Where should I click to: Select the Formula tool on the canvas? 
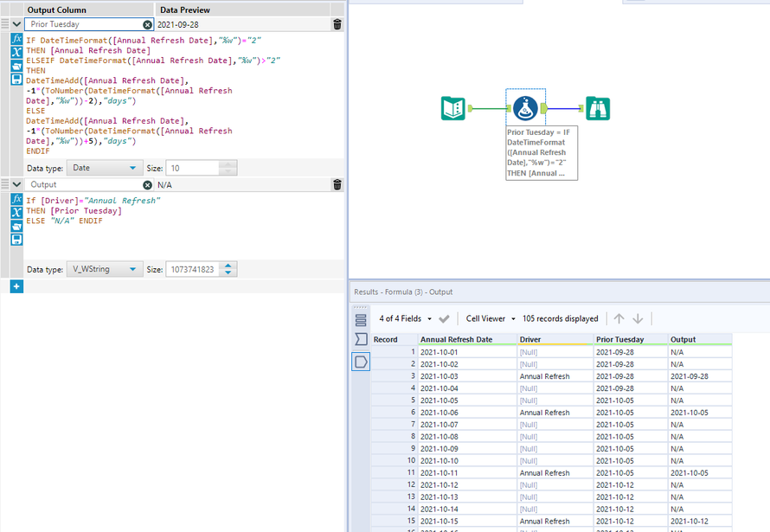pos(523,108)
